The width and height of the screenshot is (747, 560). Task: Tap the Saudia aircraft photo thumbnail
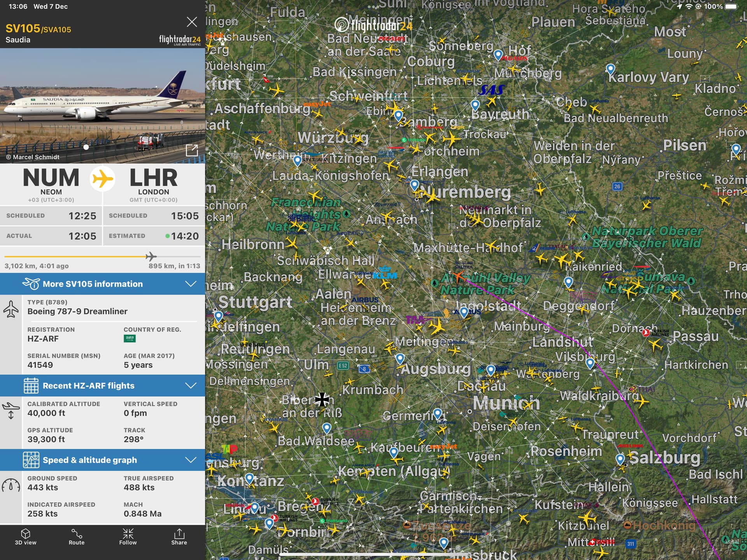102,105
